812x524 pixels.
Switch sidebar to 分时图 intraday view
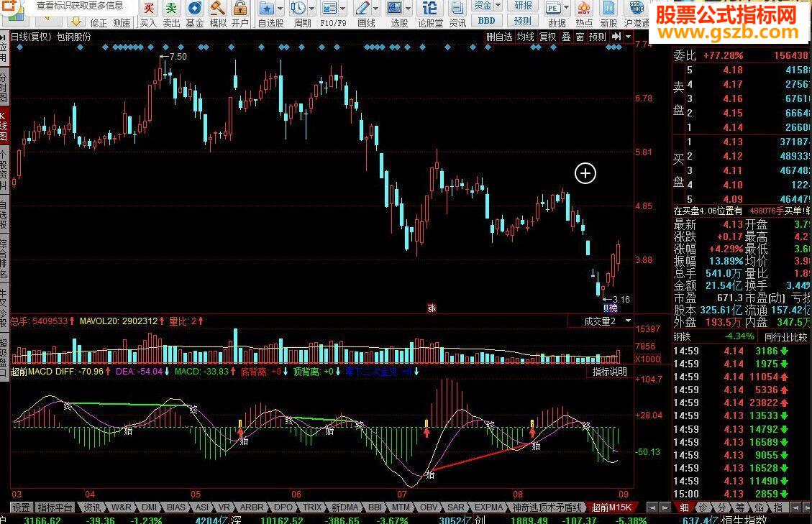(x=4, y=88)
